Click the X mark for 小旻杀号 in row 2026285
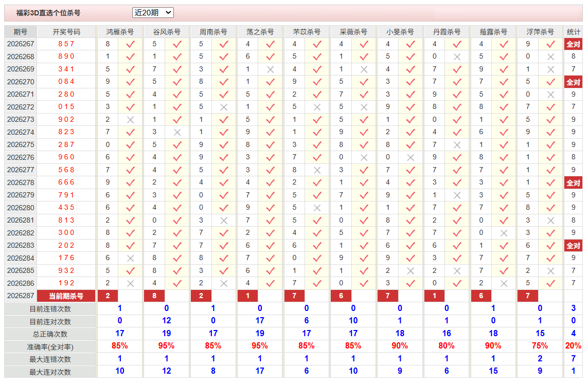 coord(411,271)
